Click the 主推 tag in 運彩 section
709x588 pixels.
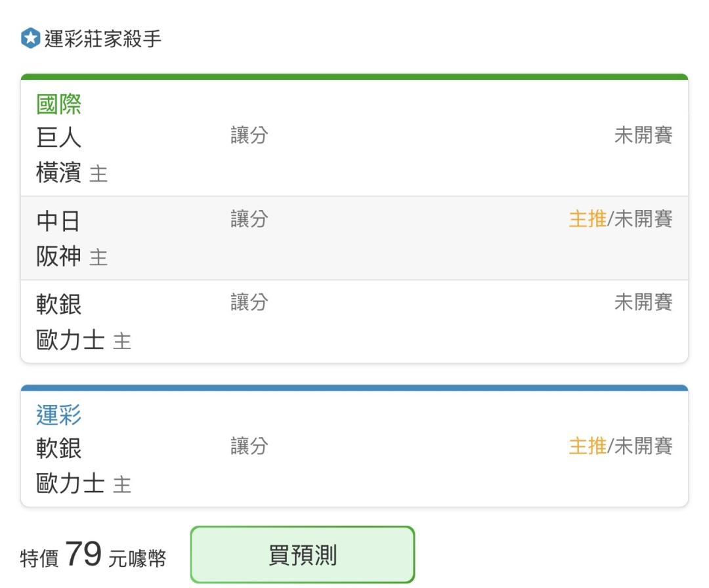point(588,446)
